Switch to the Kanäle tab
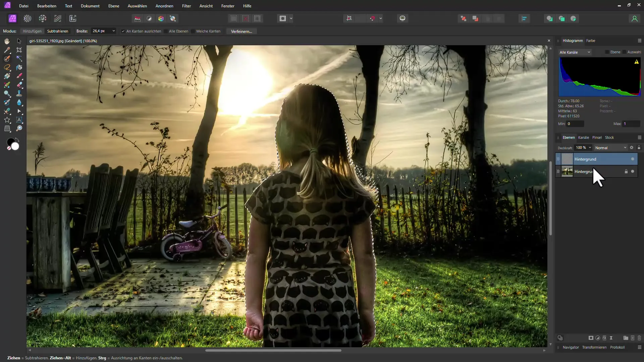This screenshot has height=362, width=644. tap(584, 137)
